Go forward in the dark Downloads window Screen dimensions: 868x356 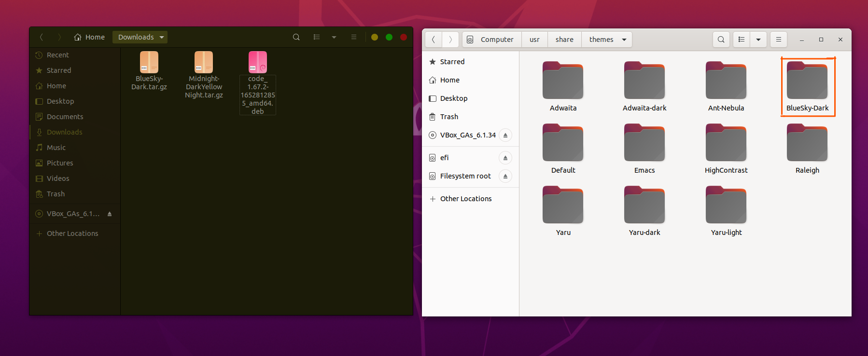[x=59, y=37]
